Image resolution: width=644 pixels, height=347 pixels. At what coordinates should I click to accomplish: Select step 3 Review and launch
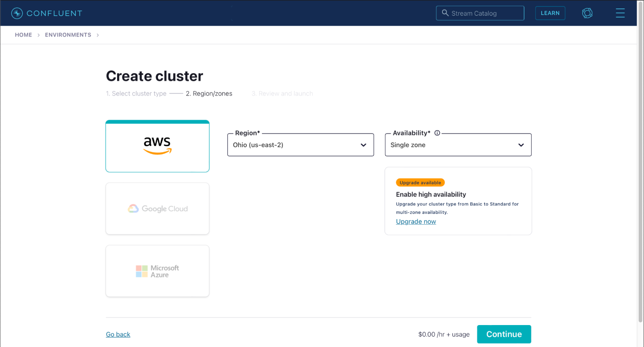pos(282,94)
